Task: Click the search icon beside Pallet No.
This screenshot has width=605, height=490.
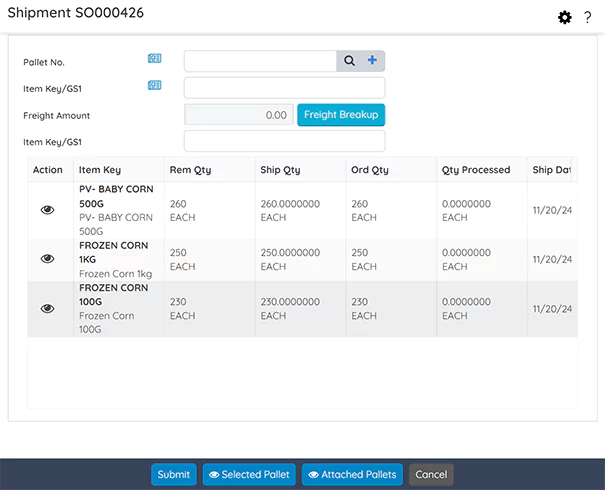Action: [350, 61]
